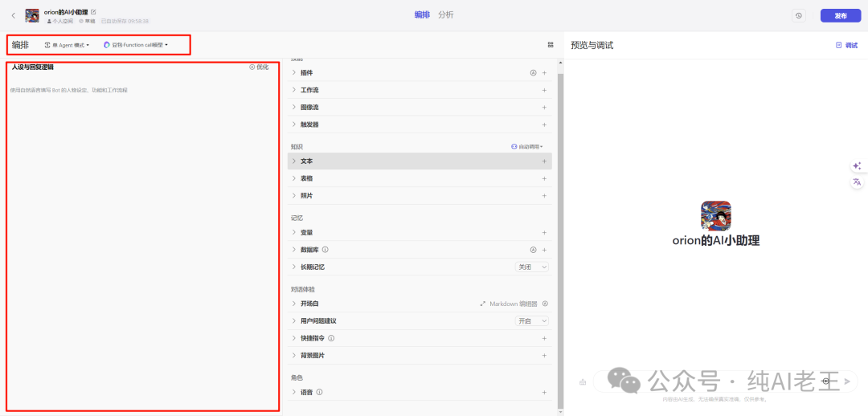868x416 pixels.
Task: Click the bot avatar in preview panel
Action: pyautogui.click(x=716, y=216)
